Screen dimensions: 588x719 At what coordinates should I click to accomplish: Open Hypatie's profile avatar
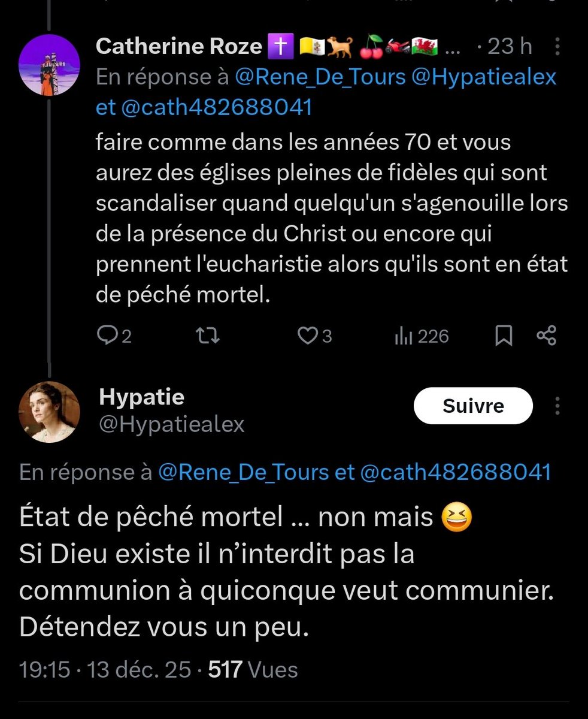49,412
